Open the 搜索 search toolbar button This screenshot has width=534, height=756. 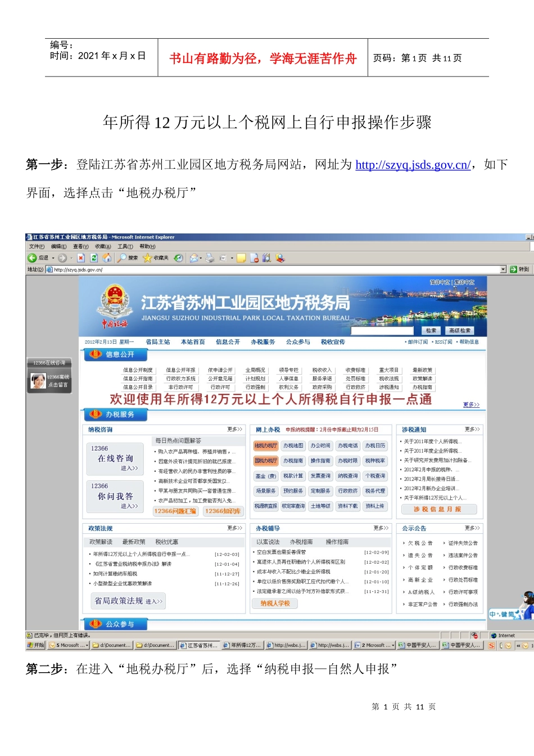(x=128, y=258)
